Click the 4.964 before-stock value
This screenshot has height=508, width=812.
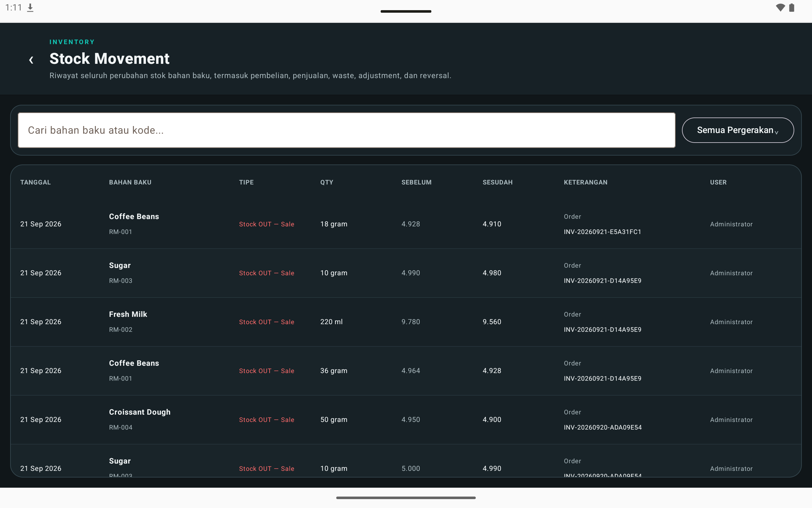411,371
